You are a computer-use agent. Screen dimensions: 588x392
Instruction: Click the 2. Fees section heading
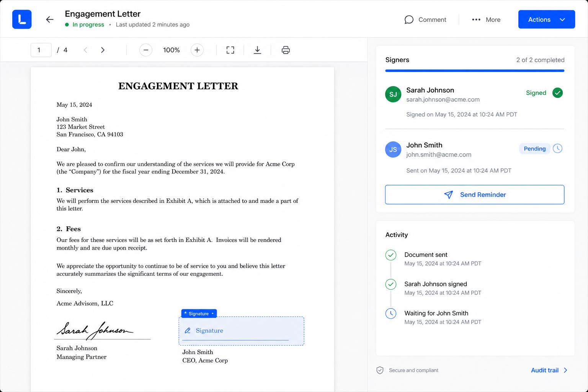coord(69,229)
